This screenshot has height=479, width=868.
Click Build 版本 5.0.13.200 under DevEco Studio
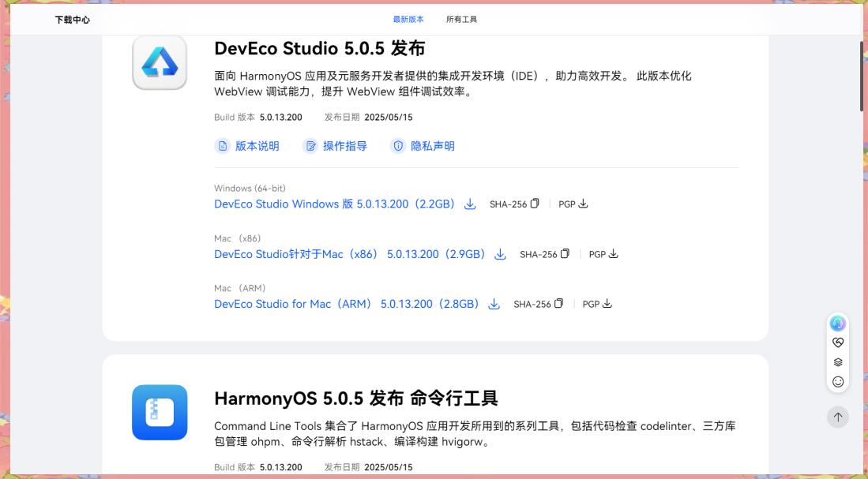coord(258,118)
